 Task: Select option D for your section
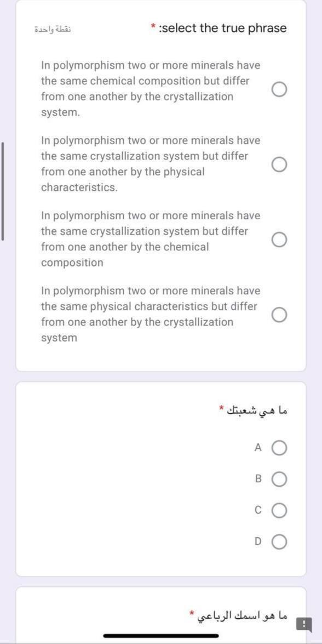click(x=279, y=542)
